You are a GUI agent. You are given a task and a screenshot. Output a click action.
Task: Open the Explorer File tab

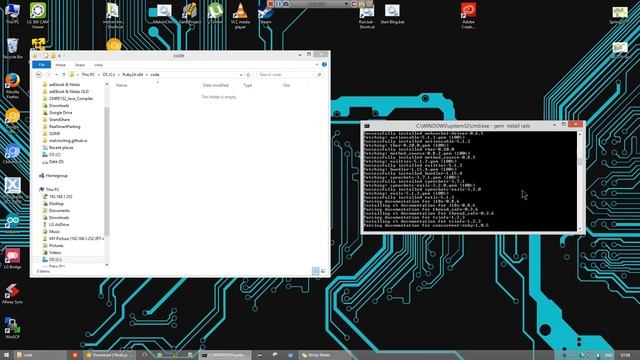coord(42,64)
